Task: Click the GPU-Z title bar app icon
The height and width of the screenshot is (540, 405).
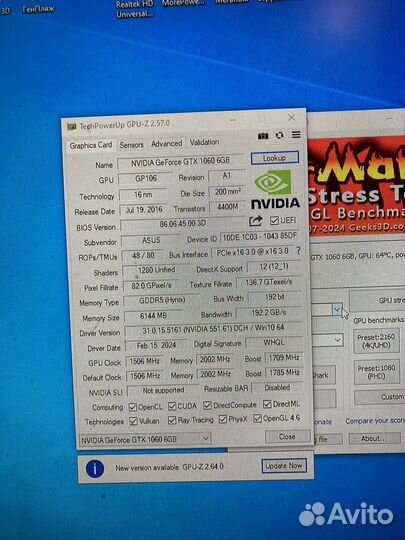Action: pyautogui.click(x=71, y=126)
